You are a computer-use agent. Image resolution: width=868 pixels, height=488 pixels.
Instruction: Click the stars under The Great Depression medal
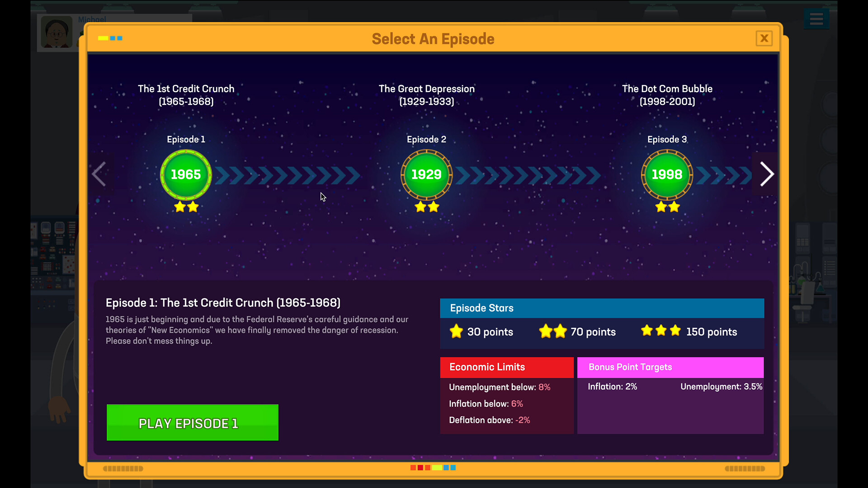coord(426,207)
